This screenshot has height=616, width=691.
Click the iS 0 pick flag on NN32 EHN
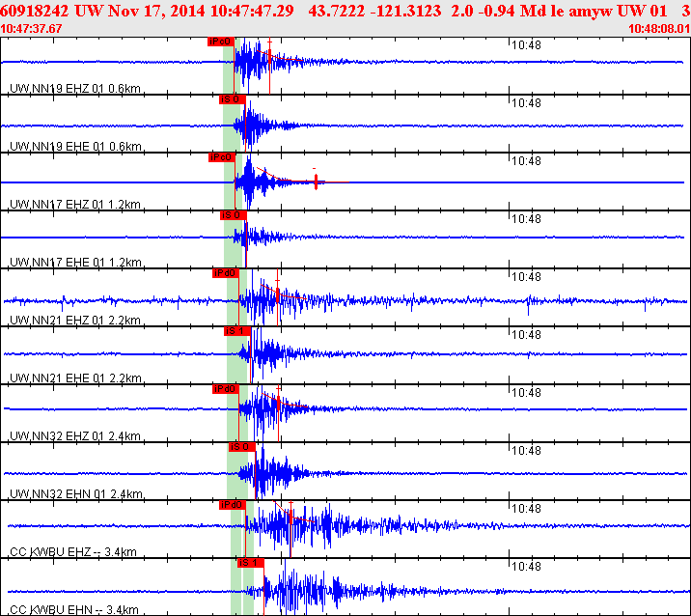coord(242,447)
